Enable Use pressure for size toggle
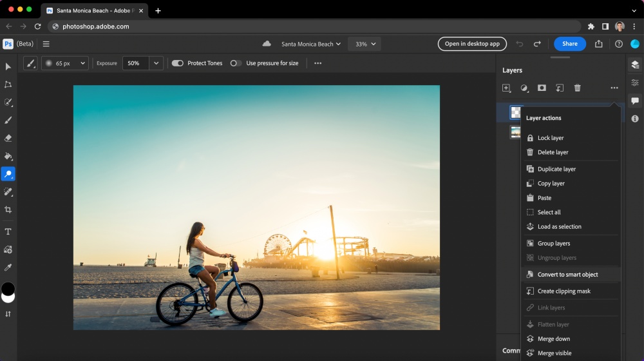 pos(236,63)
